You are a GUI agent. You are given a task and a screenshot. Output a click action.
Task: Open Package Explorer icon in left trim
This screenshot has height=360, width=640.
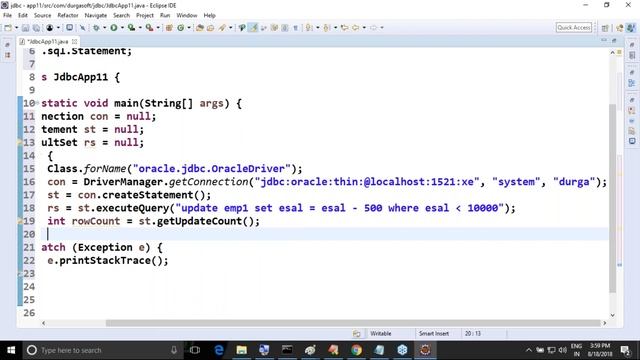(7, 55)
